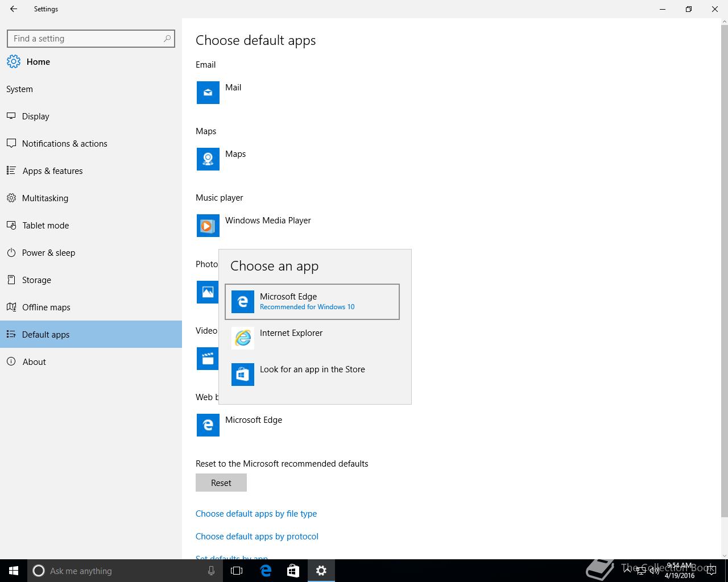Click the Maps label next to its icon
Viewport: 728px width, 582px height.
235,153
